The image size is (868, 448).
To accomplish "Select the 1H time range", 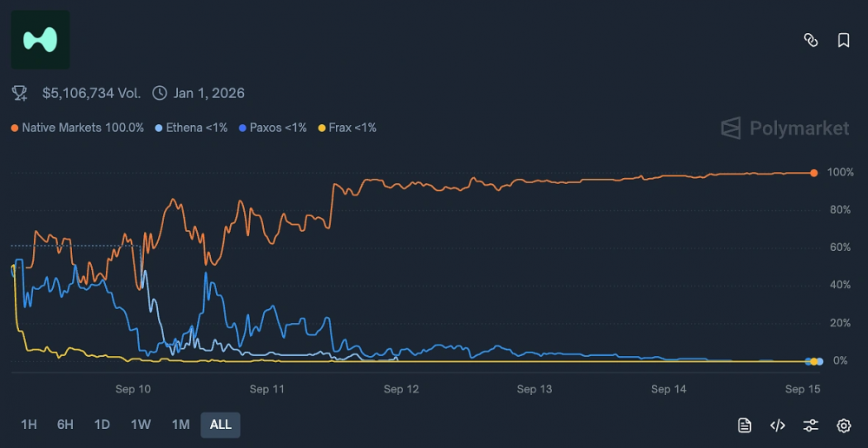I will pos(29,425).
